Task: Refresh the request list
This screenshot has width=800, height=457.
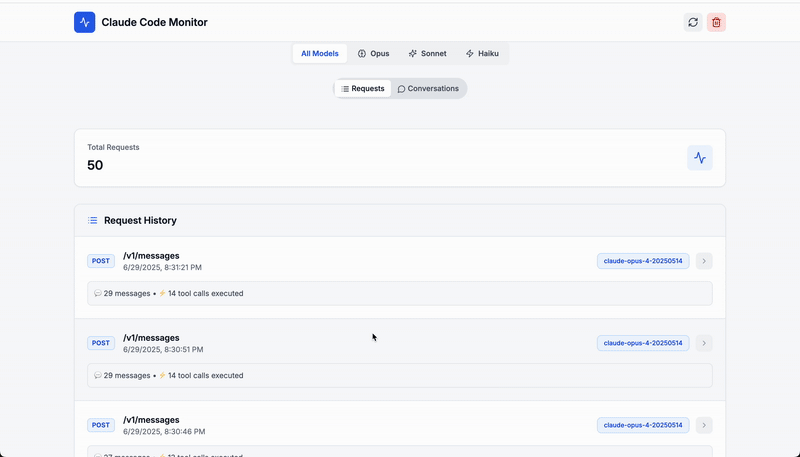Action: pos(693,22)
